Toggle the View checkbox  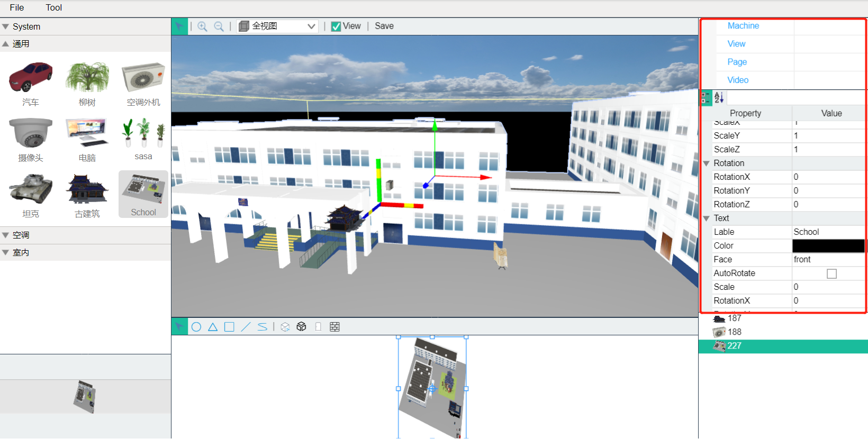pos(336,26)
